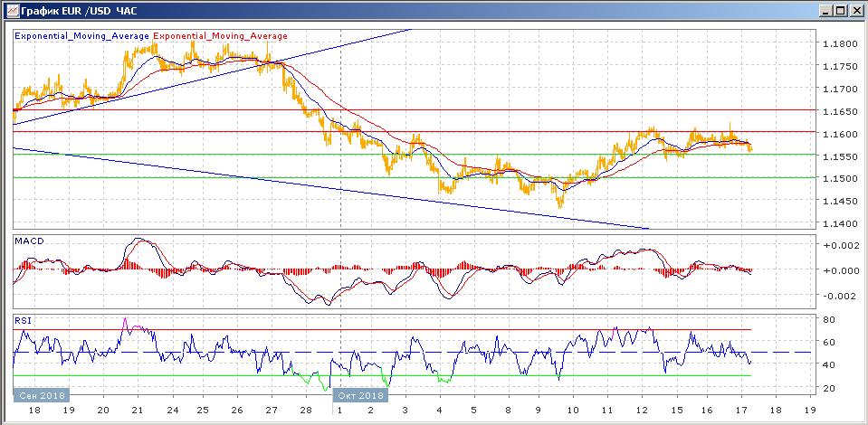Click RSI scale value 80
Viewport: 868px width, 425px height.
click(x=829, y=319)
